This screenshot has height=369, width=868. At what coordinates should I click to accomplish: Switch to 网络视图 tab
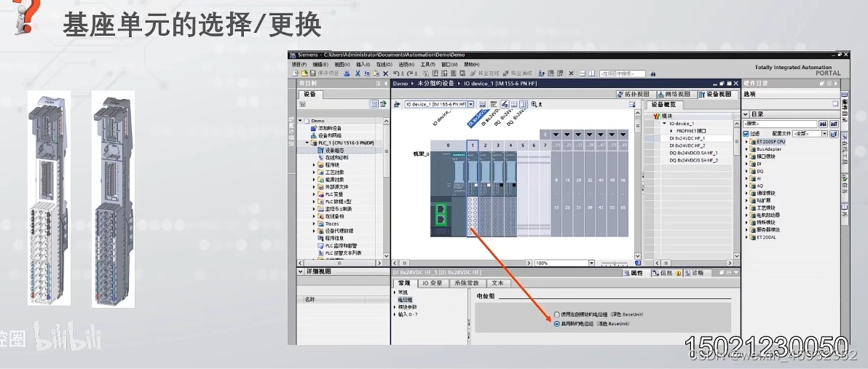coord(677,94)
